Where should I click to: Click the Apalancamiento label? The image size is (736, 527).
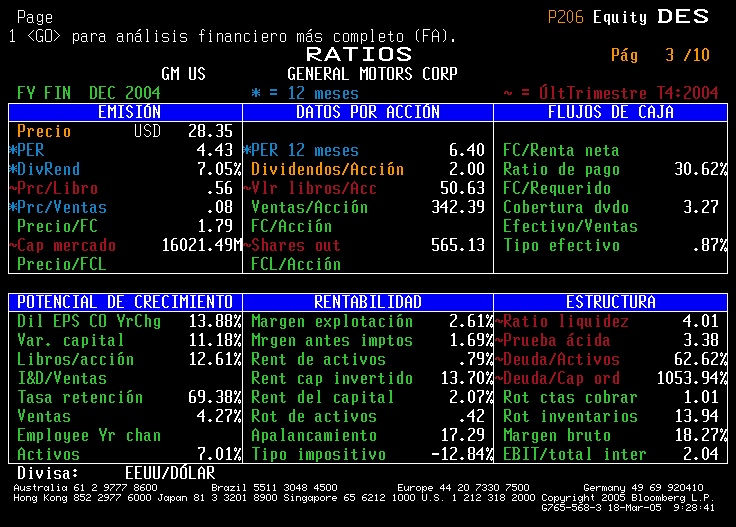pos(314,435)
